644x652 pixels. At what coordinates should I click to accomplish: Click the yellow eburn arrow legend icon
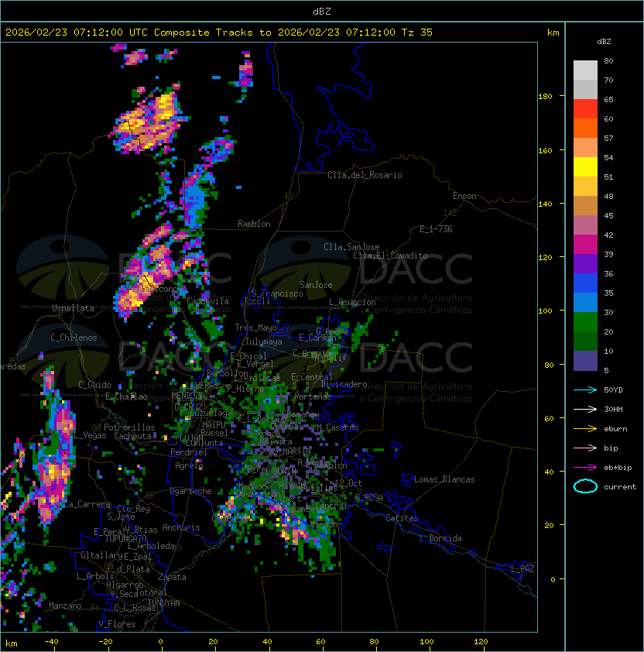coord(585,429)
